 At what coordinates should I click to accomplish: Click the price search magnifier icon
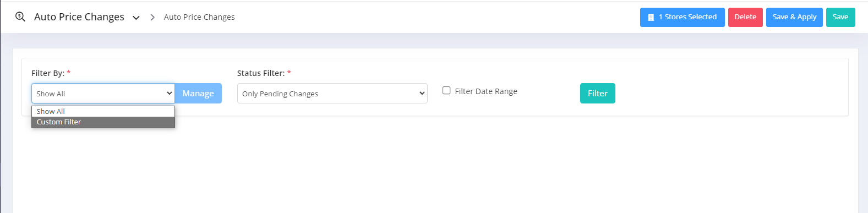[x=20, y=17]
